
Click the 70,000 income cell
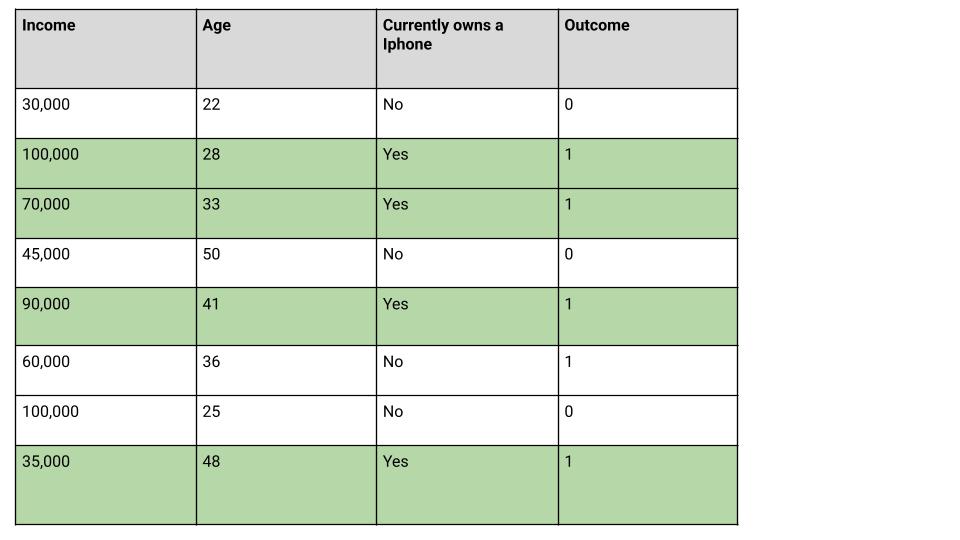click(x=106, y=213)
